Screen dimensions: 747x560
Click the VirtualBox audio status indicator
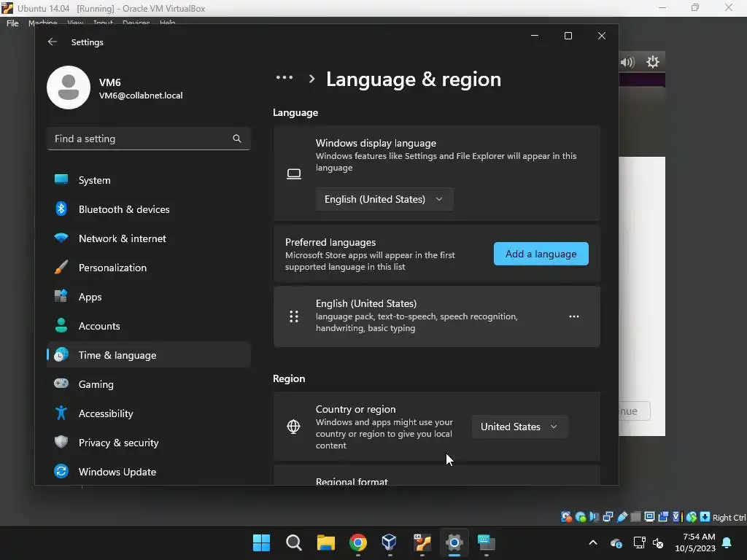(x=594, y=517)
